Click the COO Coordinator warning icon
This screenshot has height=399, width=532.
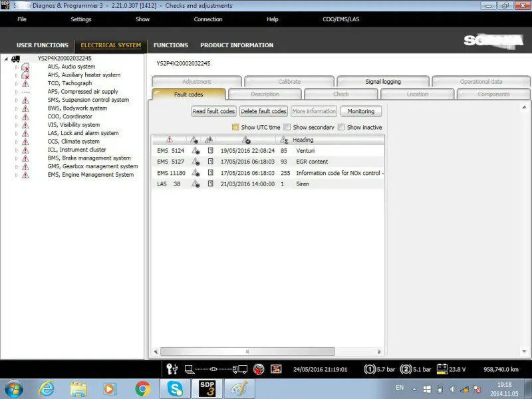tap(25, 117)
